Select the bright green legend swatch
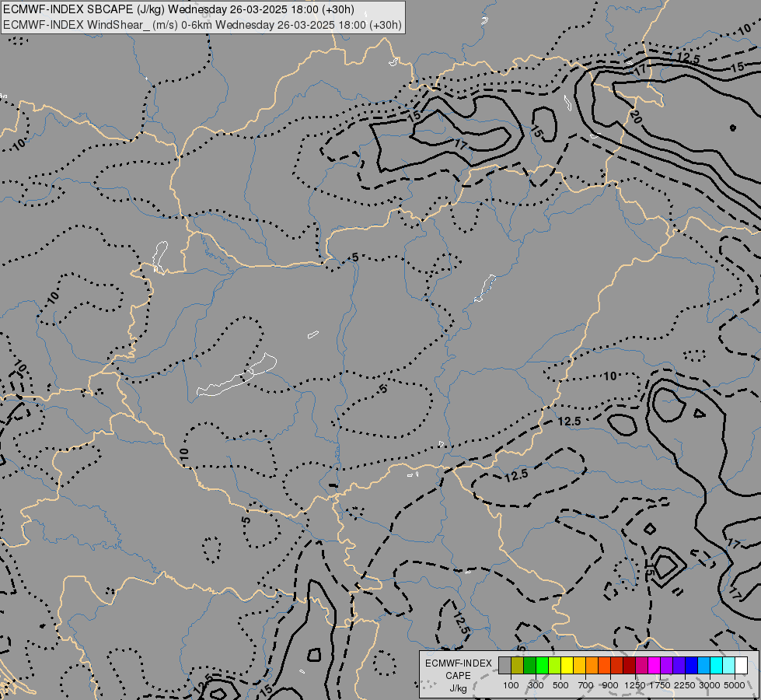761x700 pixels. pyautogui.click(x=542, y=665)
